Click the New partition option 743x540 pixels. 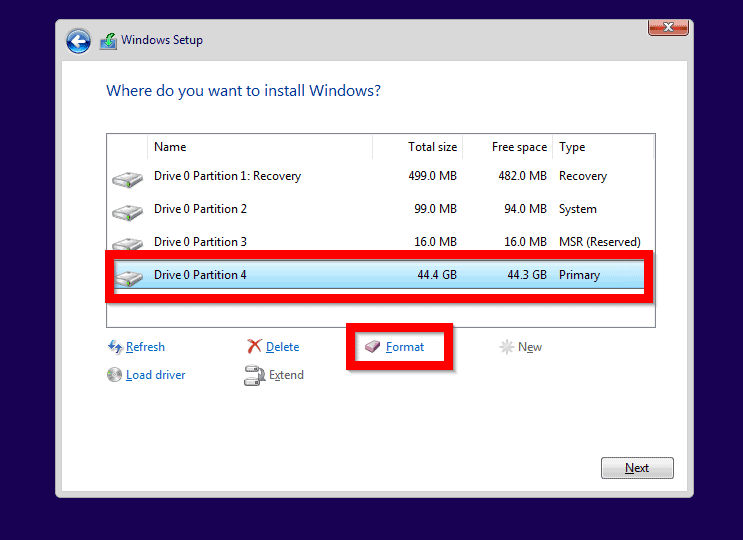tap(530, 347)
